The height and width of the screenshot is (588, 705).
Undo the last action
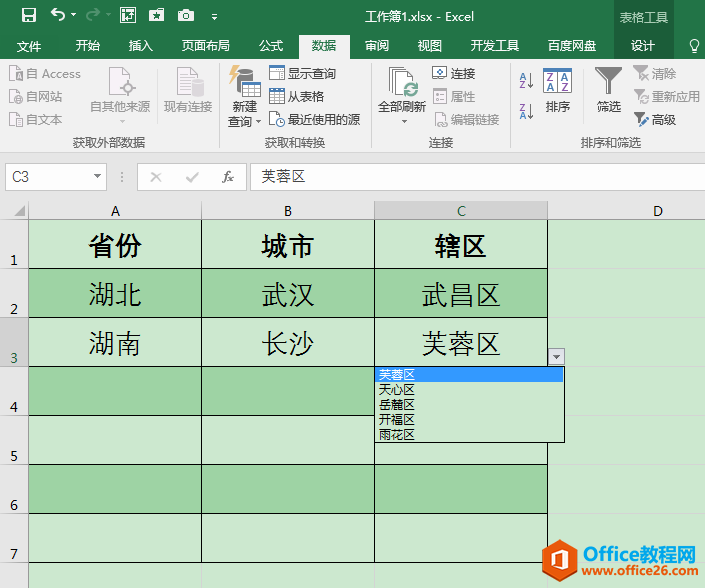point(58,15)
